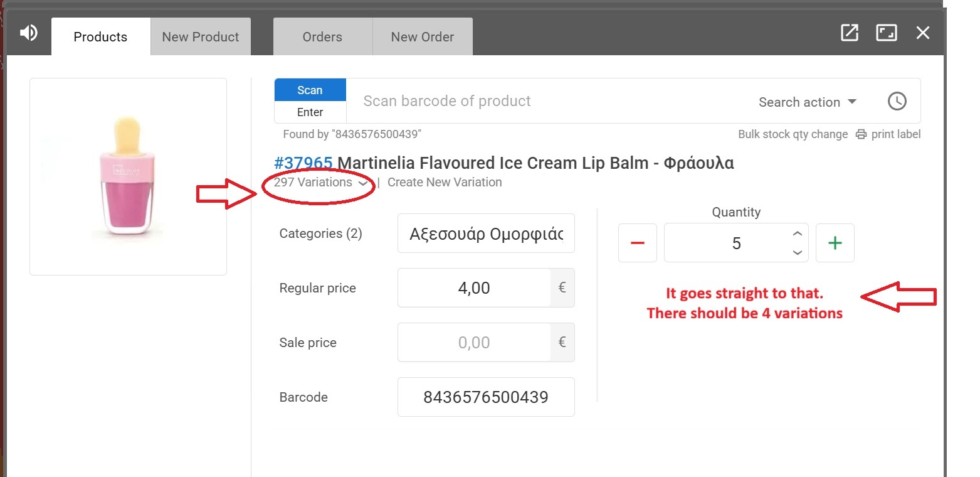Mute sound with the speaker icon

pyautogui.click(x=28, y=33)
